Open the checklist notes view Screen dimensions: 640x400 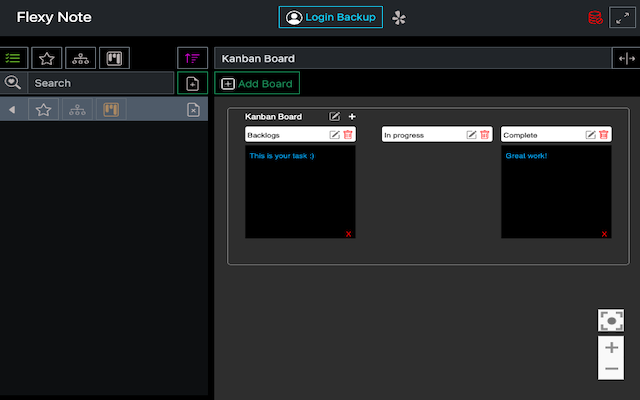[13, 58]
